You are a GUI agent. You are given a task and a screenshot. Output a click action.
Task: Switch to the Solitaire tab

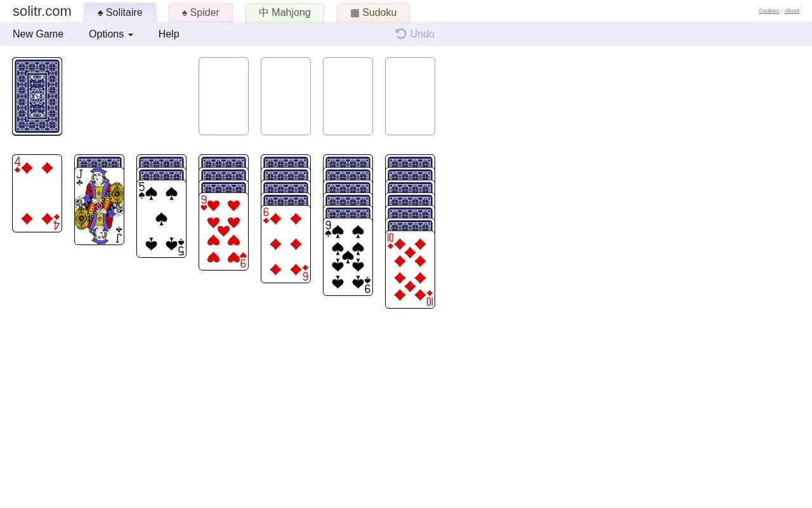[x=120, y=13]
